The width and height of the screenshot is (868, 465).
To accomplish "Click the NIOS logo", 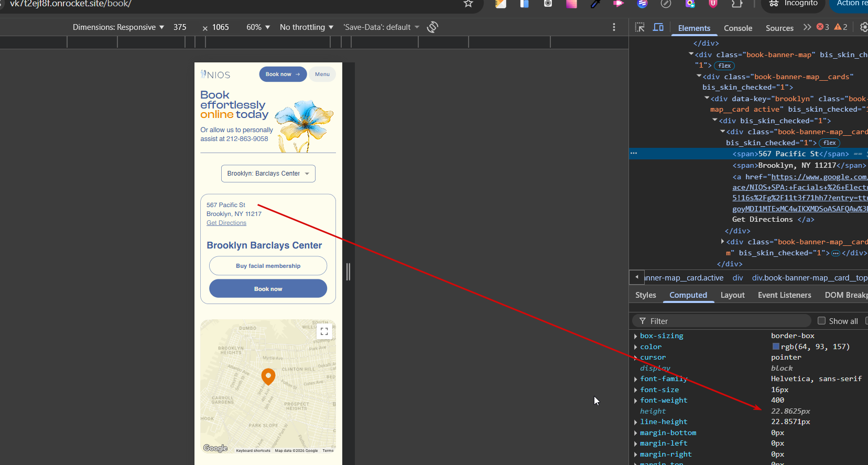I will 215,74.
